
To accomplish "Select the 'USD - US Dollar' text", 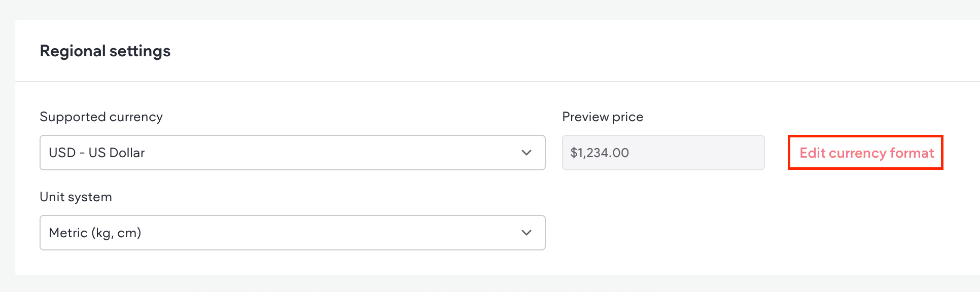I will (x=97, y=153).
